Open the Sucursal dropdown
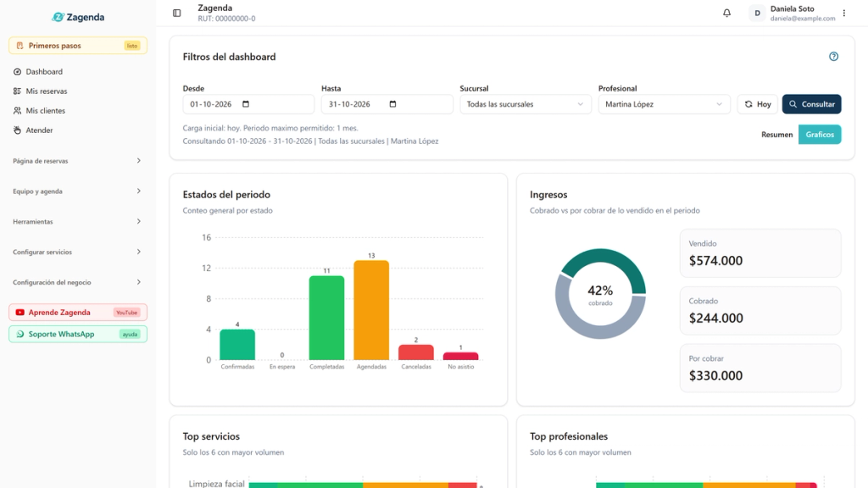868x488 pixels. pos(526,104)
